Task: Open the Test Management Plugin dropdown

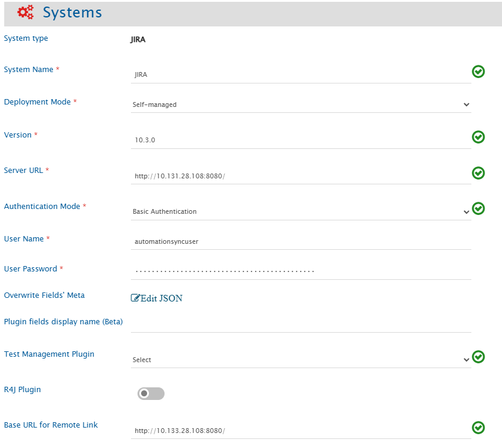Action: (x=300, y=360)
